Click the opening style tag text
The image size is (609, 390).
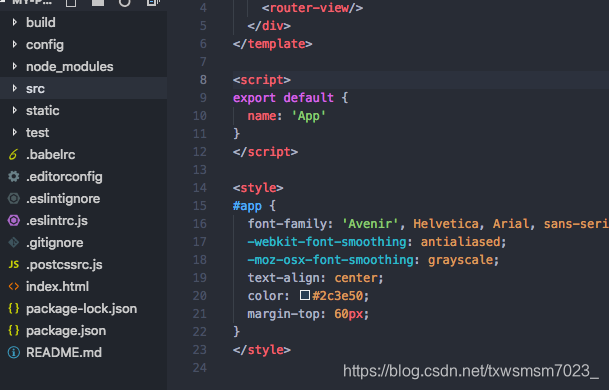pos(258,188)
